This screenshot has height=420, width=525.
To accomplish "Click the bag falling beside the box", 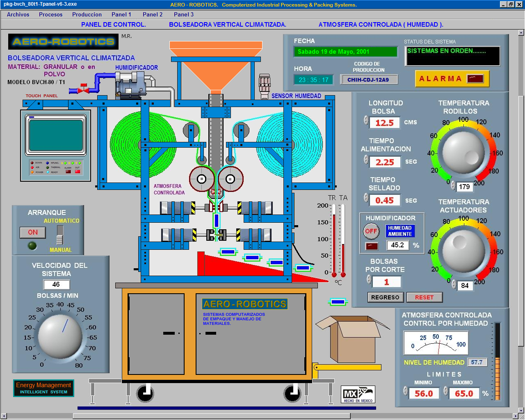I will pos(338,302).
